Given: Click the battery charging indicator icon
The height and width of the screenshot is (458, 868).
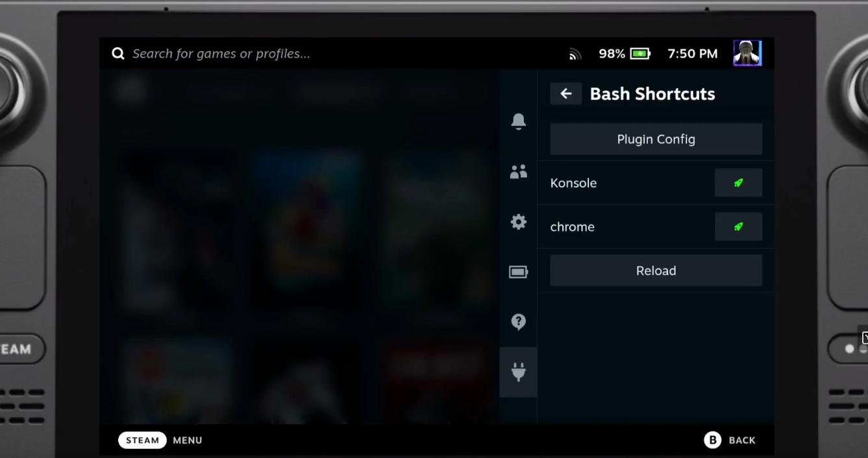Looking at the screenshot, I should coord(640,53).
